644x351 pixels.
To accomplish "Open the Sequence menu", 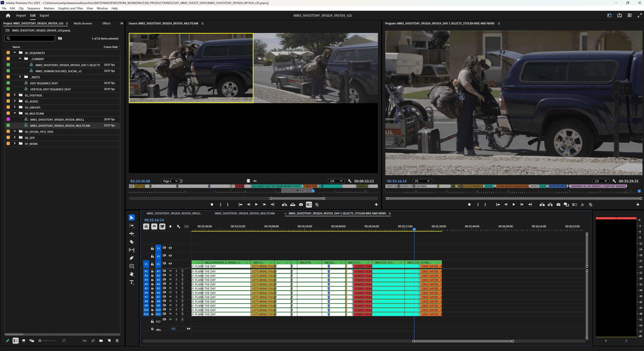I will pyautogui.click(x=33, y=8).
